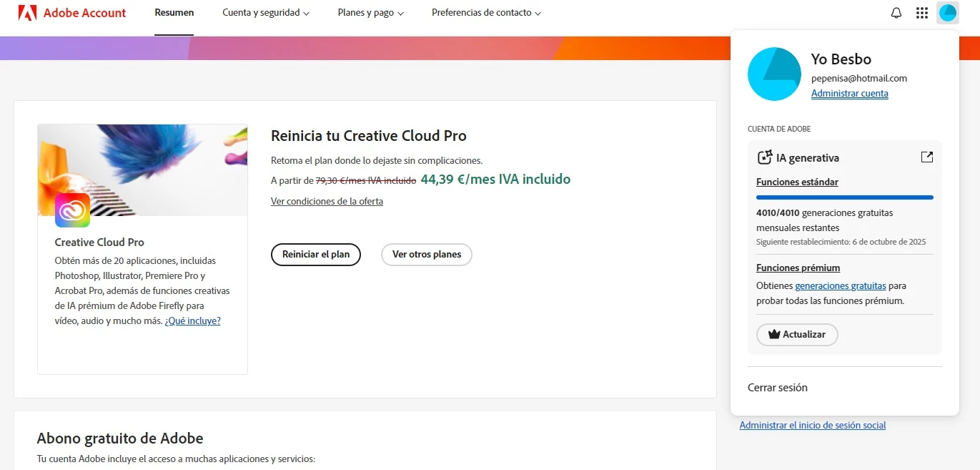
Task: Click the Yo Besbo name
Action: click(x=841, y=59)
